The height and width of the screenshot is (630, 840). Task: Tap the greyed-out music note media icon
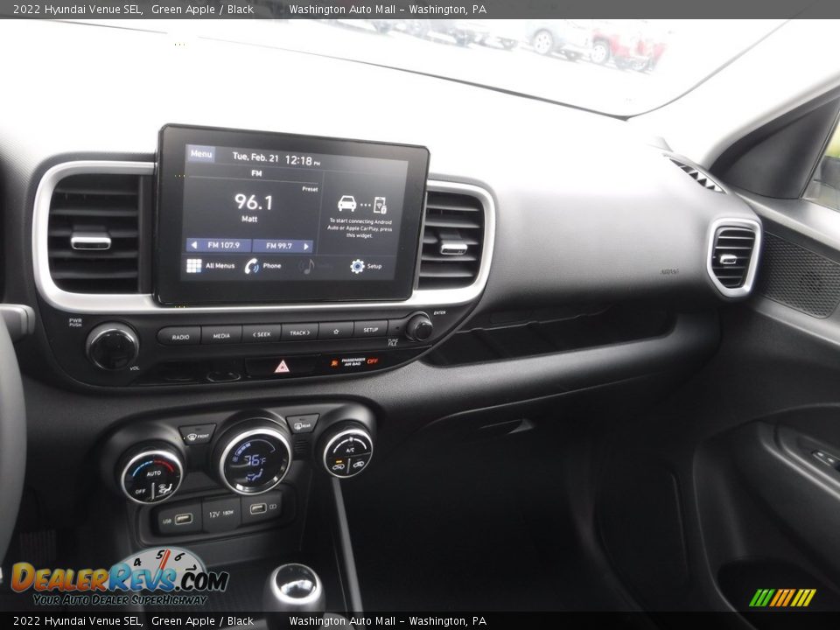[306, 266]
